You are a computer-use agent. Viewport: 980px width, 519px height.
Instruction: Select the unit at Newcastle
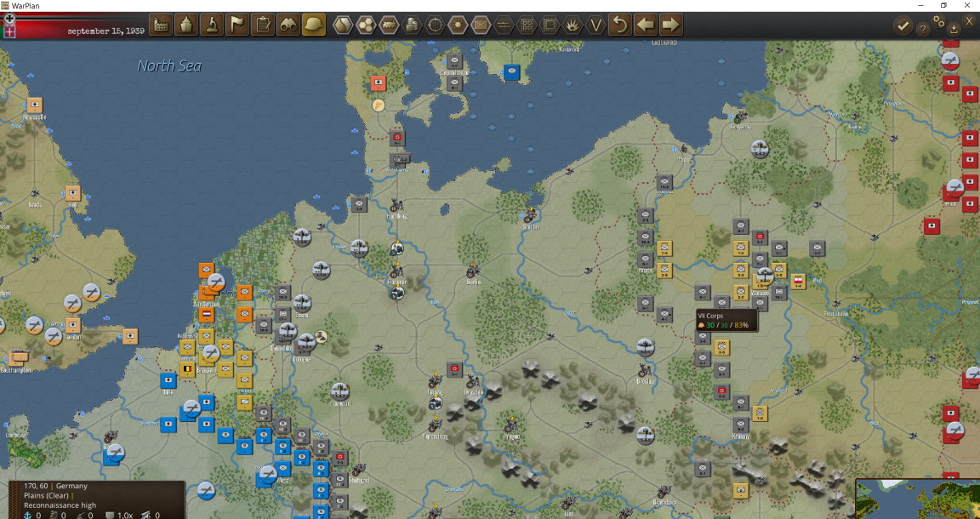(34, 105)
